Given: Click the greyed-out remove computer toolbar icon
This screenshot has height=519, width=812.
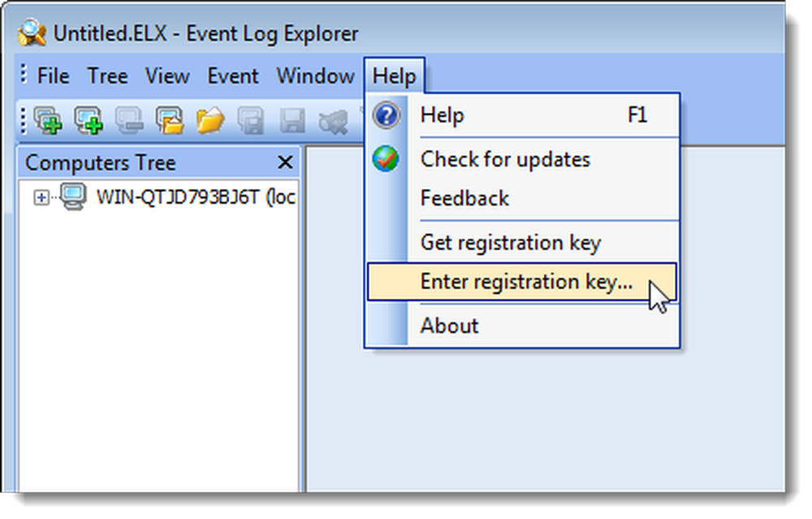Looking at the screenshot, I should click(x=129, y=121).
